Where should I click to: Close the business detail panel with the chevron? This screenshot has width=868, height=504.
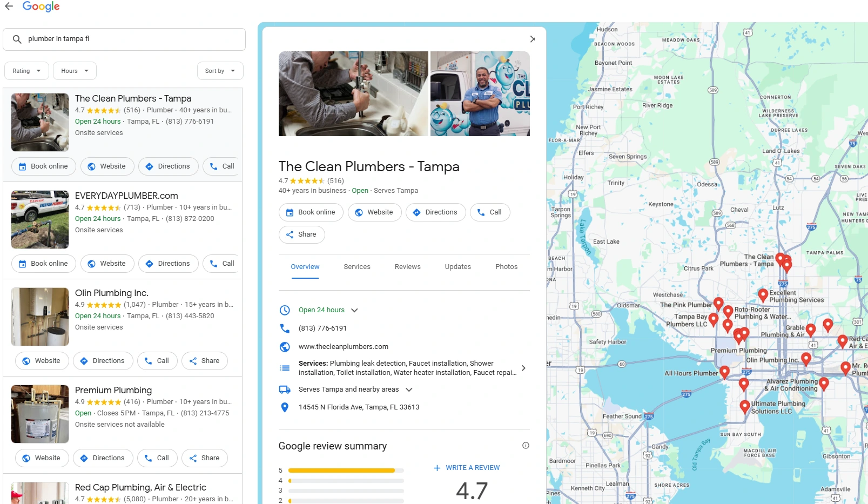point(532,39)
